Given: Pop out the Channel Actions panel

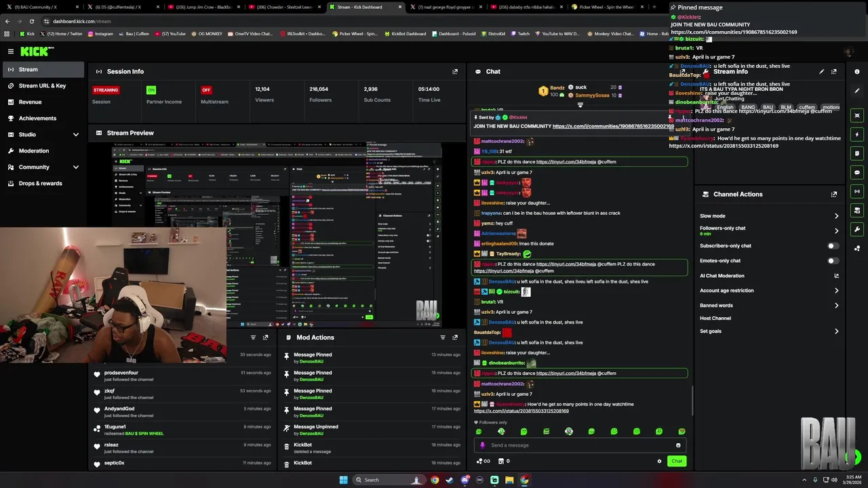Looking at the screenshot, I should (x=834, y=194).
